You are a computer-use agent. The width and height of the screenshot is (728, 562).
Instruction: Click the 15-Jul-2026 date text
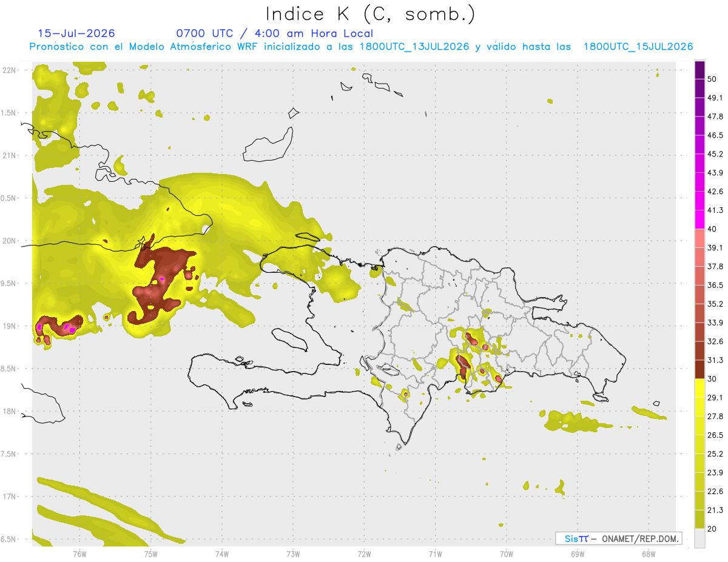coord(76,33)
